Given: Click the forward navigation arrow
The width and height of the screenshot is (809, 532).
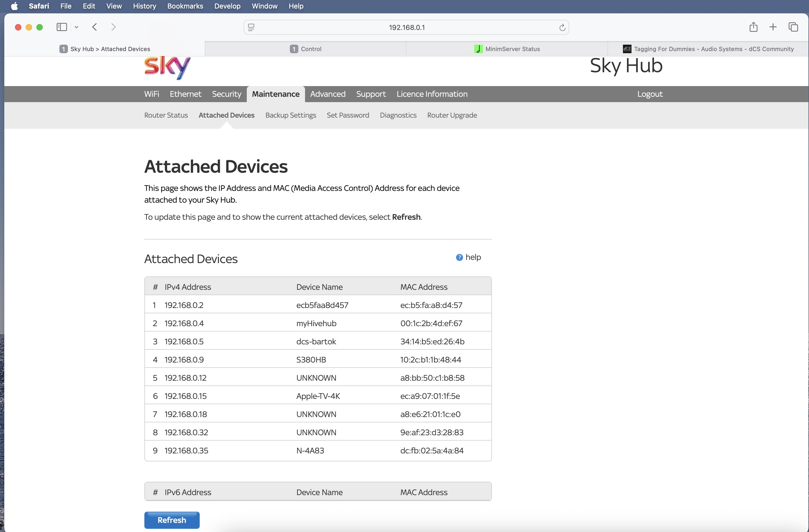Looking at the screenshot, I should [114, 27].
